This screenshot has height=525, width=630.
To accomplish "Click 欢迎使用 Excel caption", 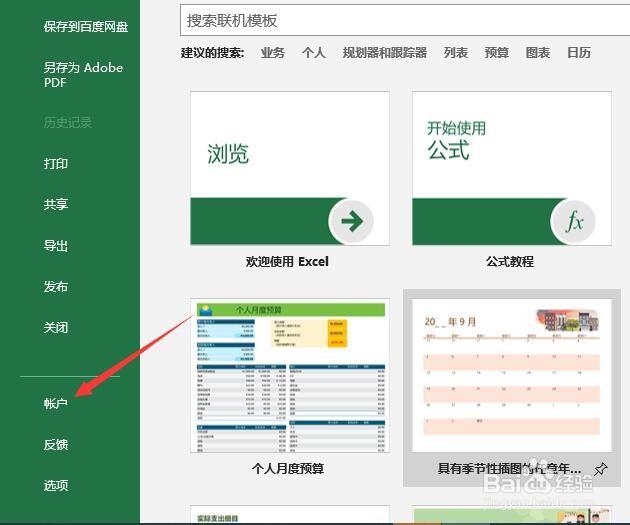I will (x=287, y=261).
